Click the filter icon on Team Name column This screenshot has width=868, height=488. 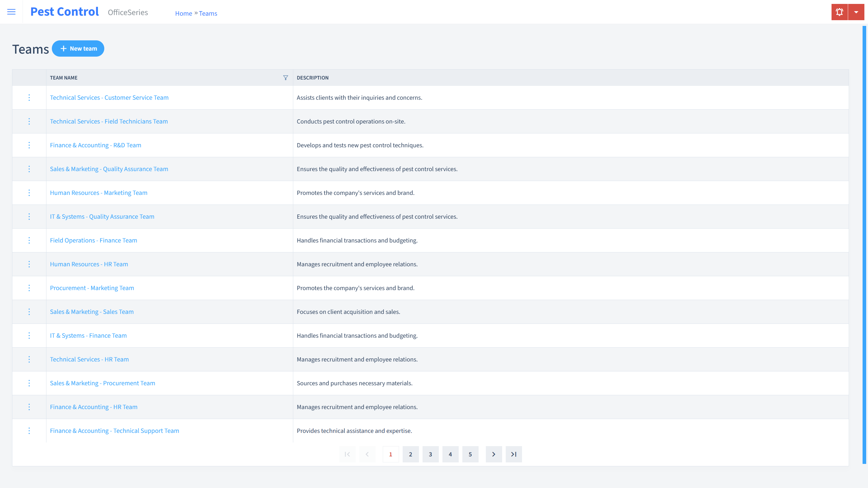point(285,77)
